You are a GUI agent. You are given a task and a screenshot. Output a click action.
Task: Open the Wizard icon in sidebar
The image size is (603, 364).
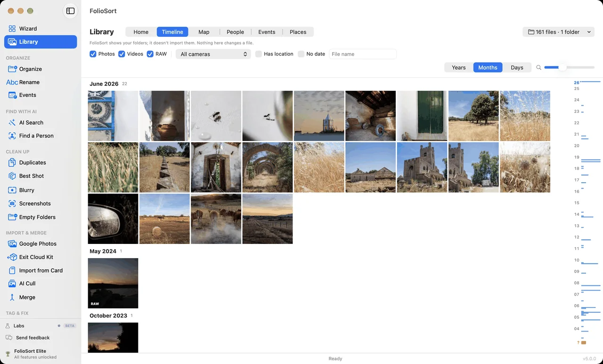12,29
